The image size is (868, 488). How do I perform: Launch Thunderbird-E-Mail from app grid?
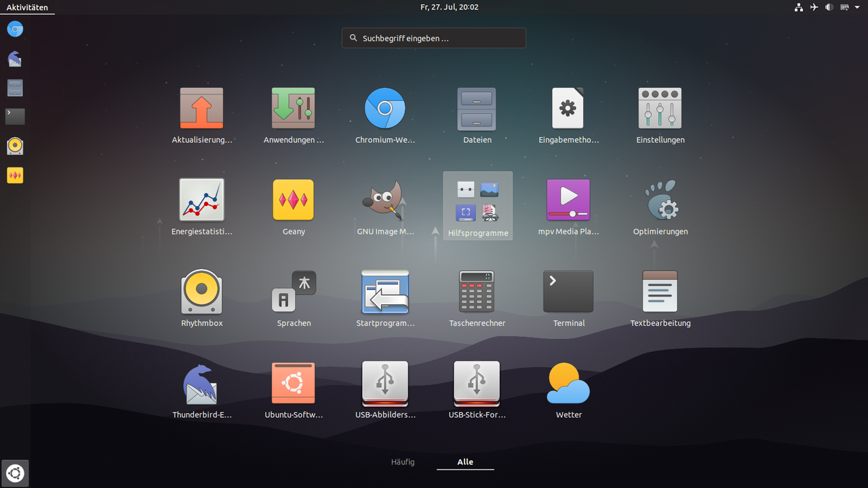(x=201, y=384)
